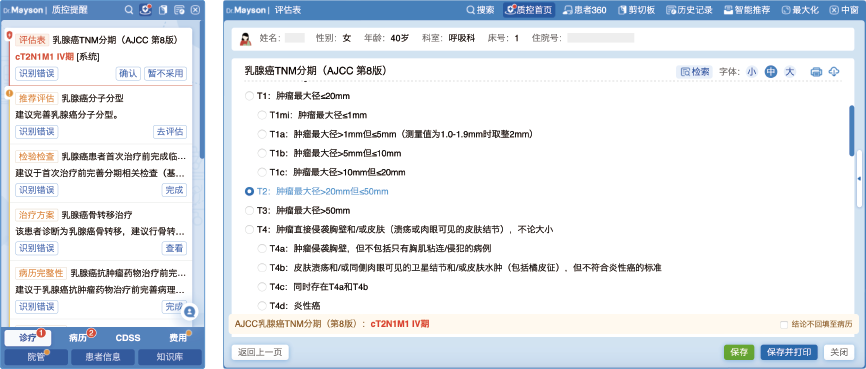Click cT2N1M1 IV期 conclusion text in bottom bar
866x369 pixels.
399,324
